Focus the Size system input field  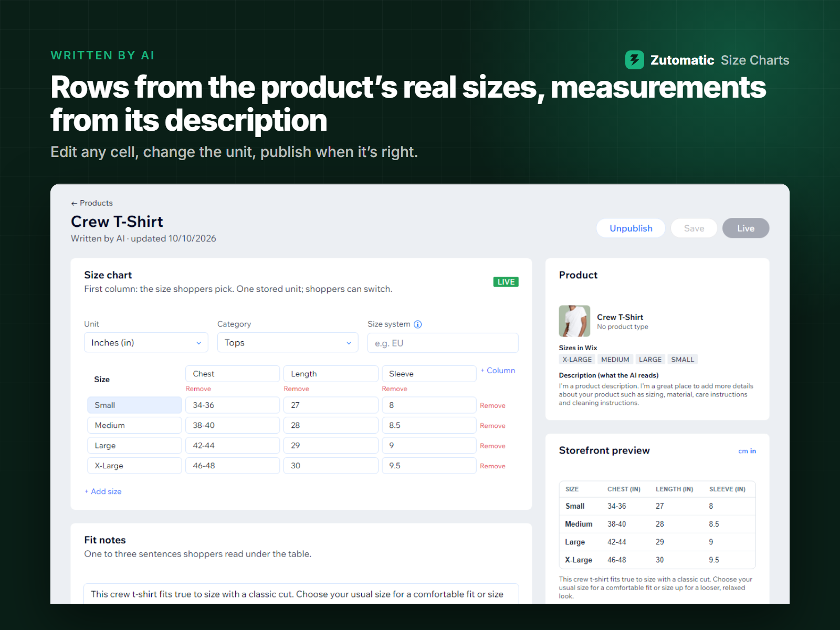tap(443, 343)
